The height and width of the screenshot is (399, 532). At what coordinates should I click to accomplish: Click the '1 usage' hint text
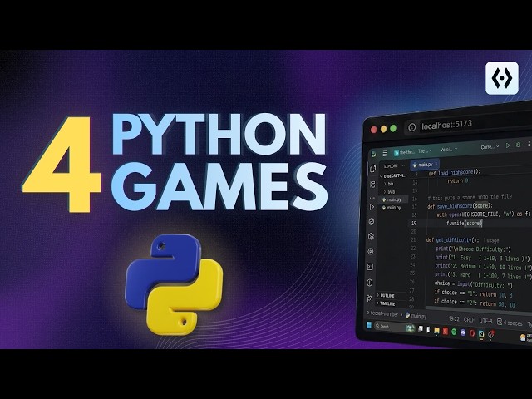click(491, 240)
